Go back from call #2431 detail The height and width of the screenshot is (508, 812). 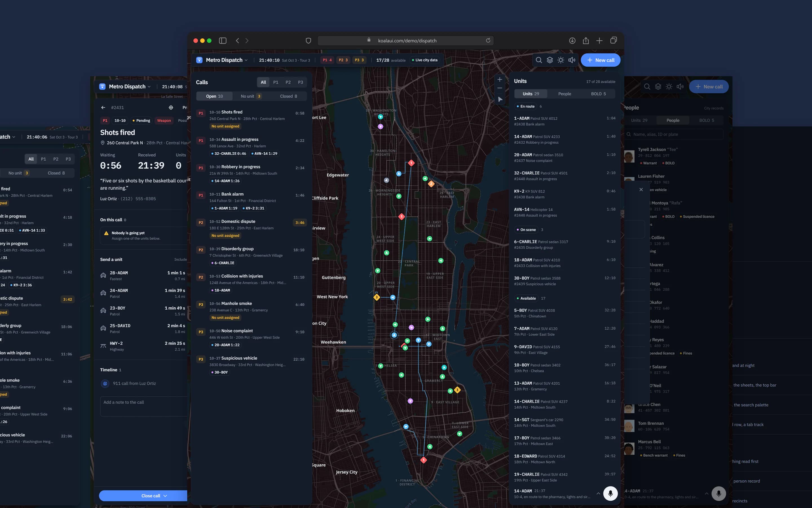[103, 108]
